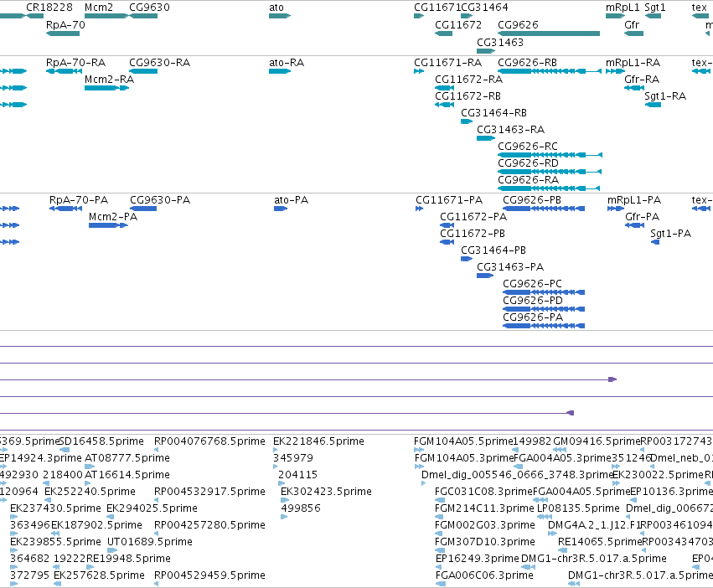713x588 pixels.
Task: Click the CG31464-PB protein label
Action: 493,250
